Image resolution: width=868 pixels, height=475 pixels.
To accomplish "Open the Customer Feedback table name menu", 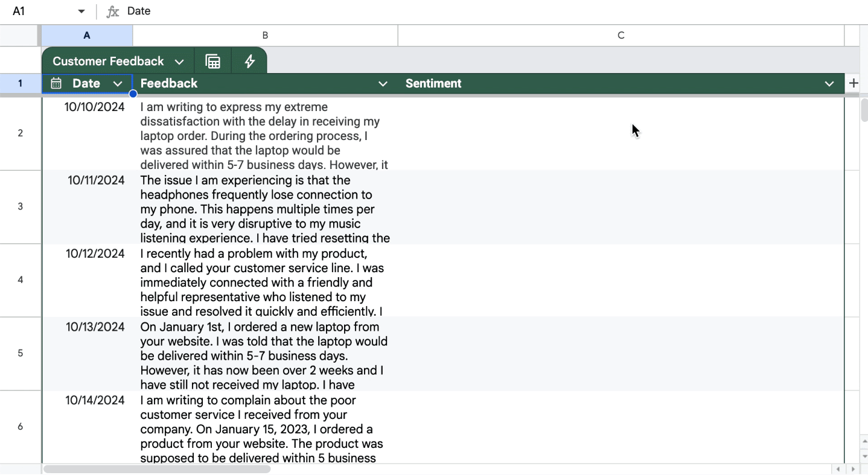I will [x=179, y=60].
